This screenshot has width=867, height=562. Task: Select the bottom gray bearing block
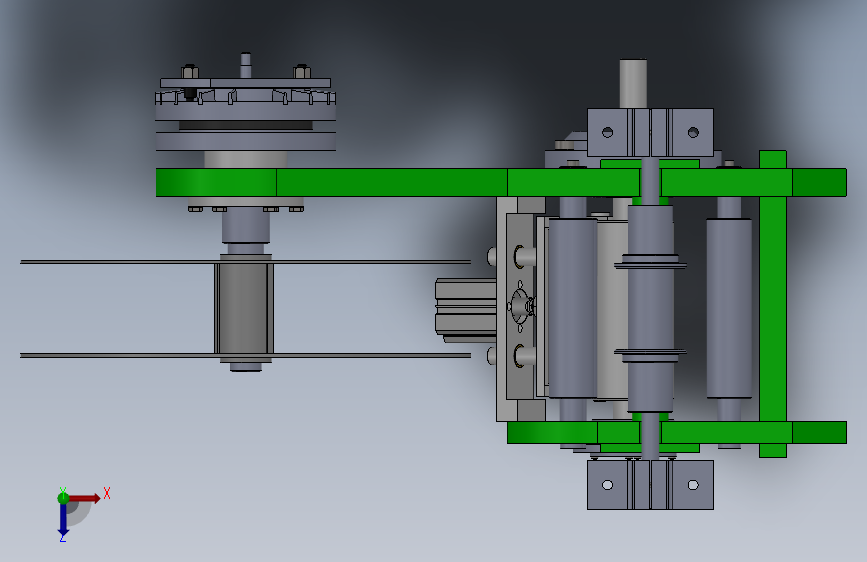pyautogui.click(x=650, y=485)
